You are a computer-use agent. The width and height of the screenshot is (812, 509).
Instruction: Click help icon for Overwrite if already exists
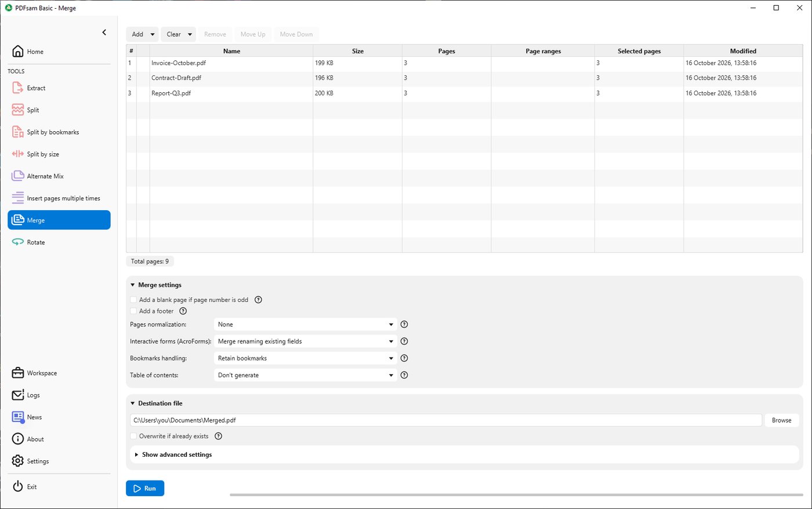tap(219, 436)
